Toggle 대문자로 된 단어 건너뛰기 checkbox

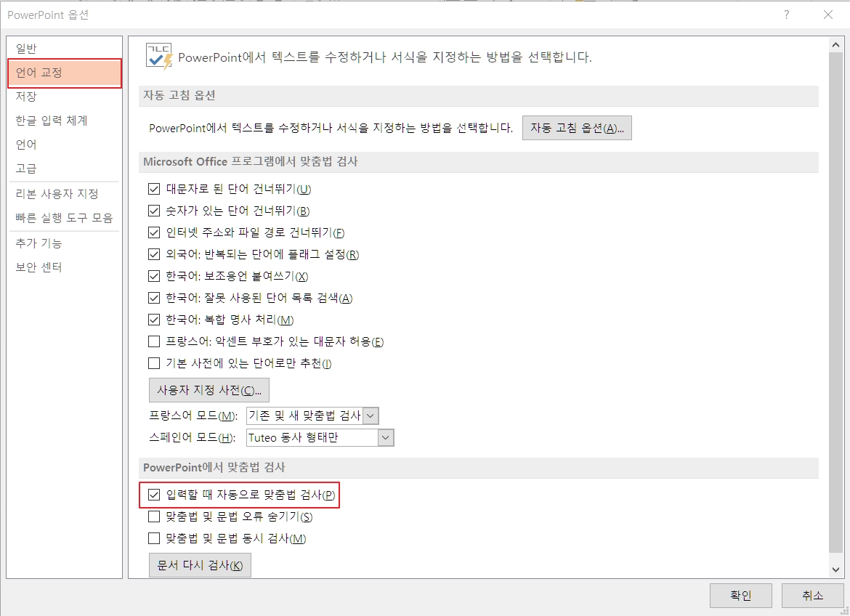tap(154, 189)
